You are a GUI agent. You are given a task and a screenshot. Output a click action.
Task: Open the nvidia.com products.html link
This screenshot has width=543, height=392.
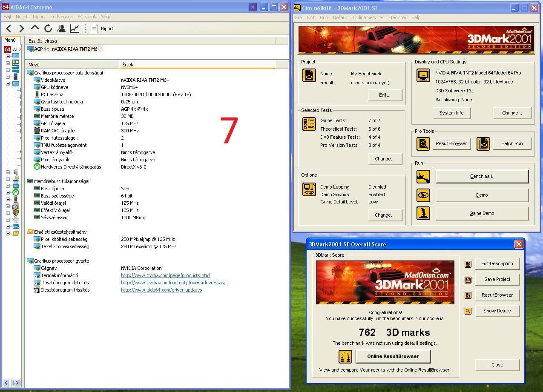point(166,275)
